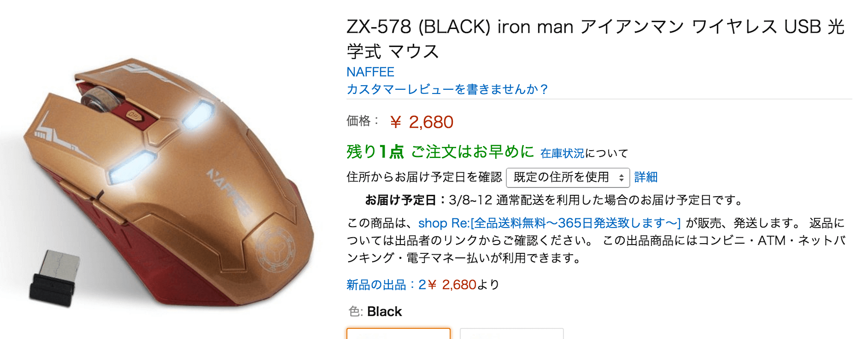The height and width of the screenshot is (339, 868).
Task: Open the 詳細 link beside the address dropdown
Action: (647, 177)
